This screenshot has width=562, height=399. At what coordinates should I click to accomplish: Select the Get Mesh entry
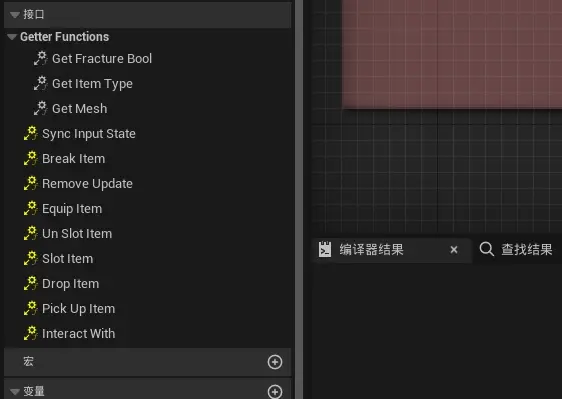[80, 109]
